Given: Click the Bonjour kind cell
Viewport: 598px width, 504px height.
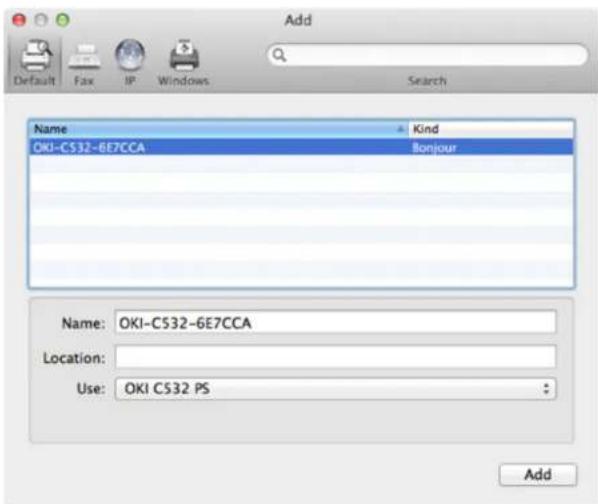Looking at the screenshot, I should coord(434,148).
